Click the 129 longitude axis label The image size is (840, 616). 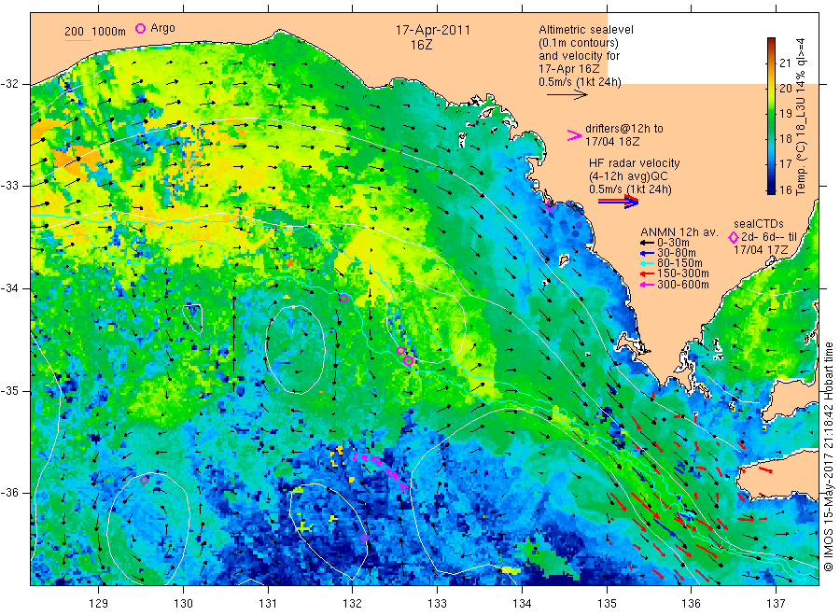point(99,604)
